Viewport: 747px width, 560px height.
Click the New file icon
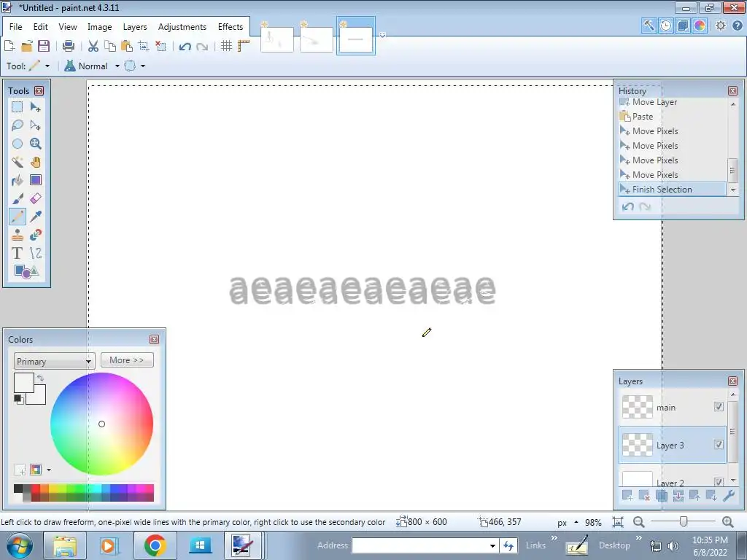click(9, 46)
